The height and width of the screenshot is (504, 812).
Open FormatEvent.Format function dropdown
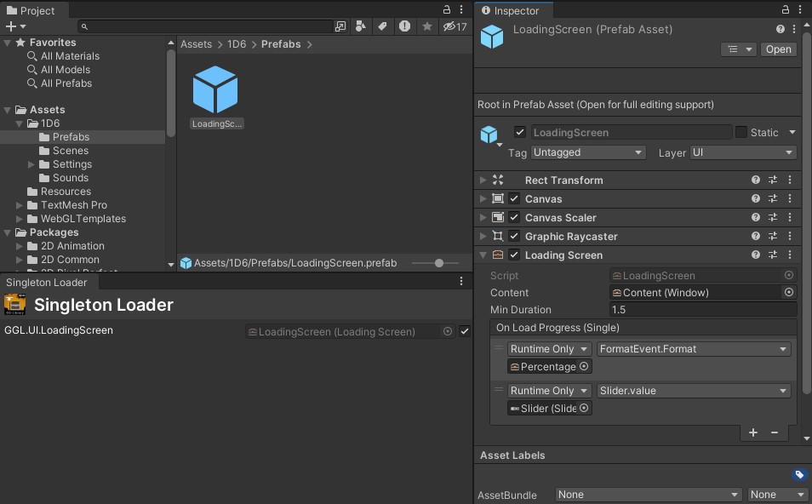pyautogui.click(x=694, y=348)
